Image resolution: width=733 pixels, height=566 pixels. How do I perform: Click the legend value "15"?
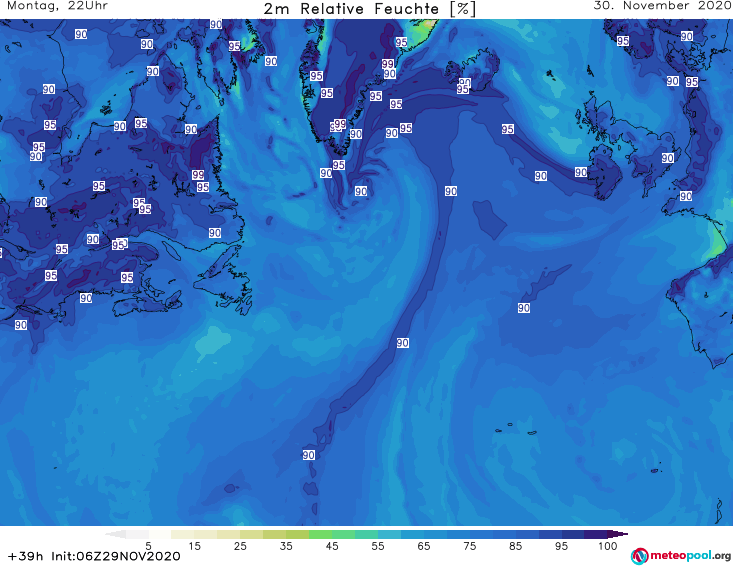194,546
